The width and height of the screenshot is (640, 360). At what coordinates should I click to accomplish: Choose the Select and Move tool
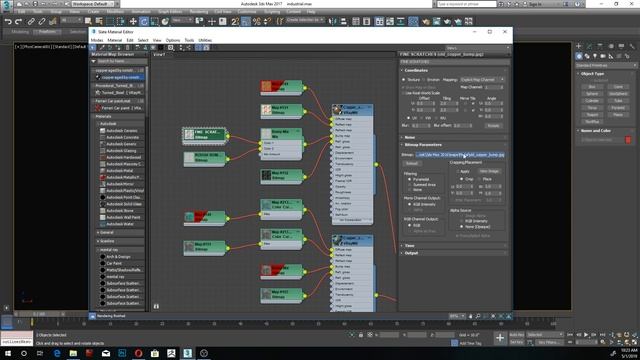(133, 21)
